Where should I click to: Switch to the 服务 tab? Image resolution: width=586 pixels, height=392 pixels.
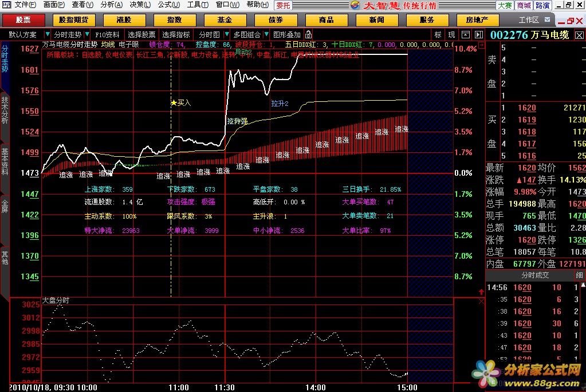click(427, 20)
